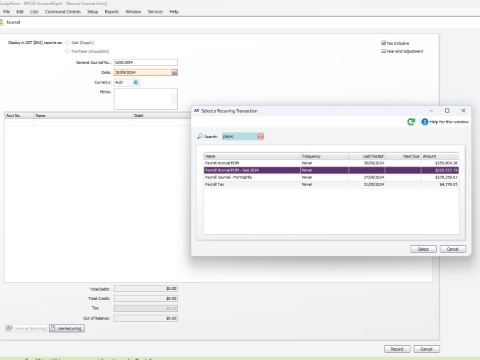This screenshot has width=480, height=360.
Task: Click the General Journal No. field
Action: (146, 62)
